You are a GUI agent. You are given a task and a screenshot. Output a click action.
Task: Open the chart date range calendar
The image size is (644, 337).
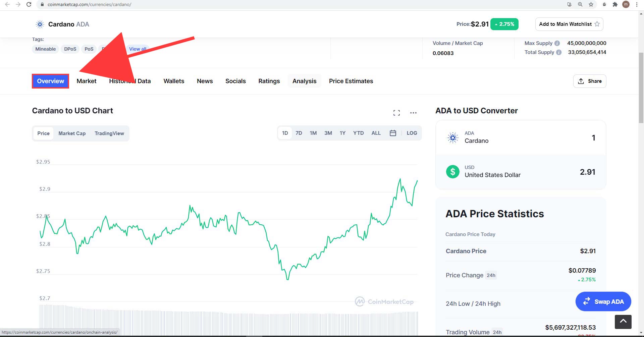[393, 133]
